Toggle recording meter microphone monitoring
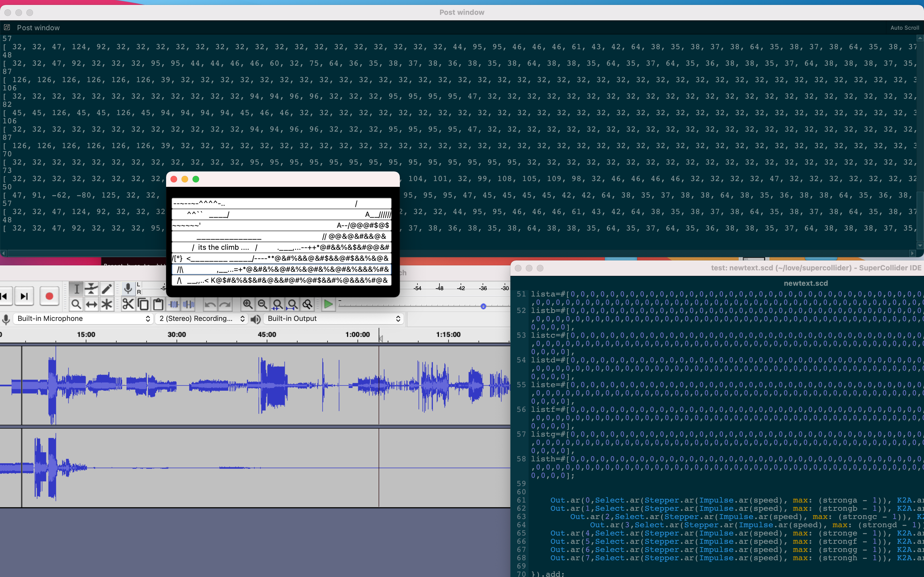 click(x=128, y=288)
